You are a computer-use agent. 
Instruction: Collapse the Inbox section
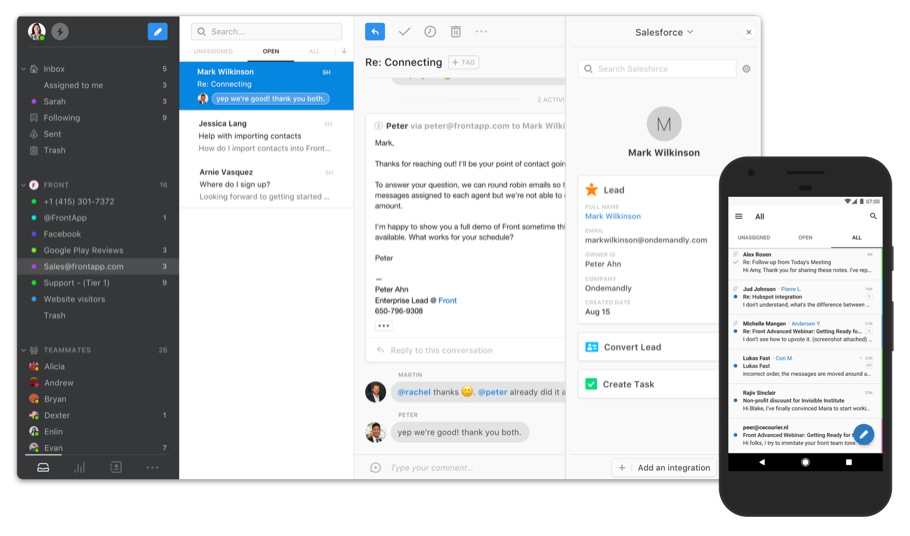point(23,69)
